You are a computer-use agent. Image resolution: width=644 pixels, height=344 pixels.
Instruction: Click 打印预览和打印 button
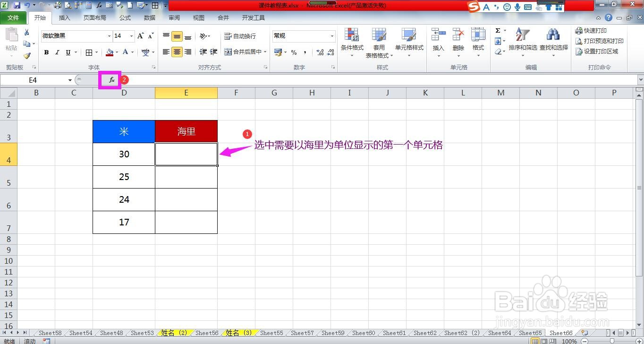(599, 41)
